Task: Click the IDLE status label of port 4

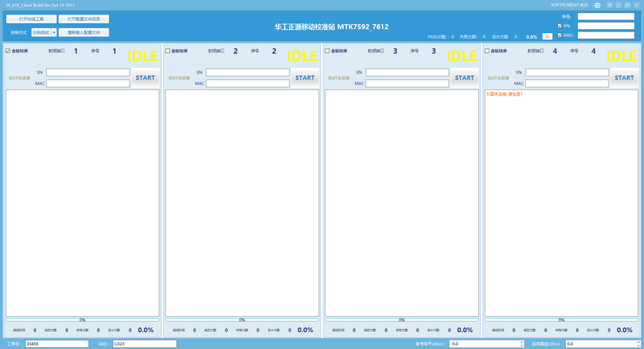Action: (x=621, y=56)
